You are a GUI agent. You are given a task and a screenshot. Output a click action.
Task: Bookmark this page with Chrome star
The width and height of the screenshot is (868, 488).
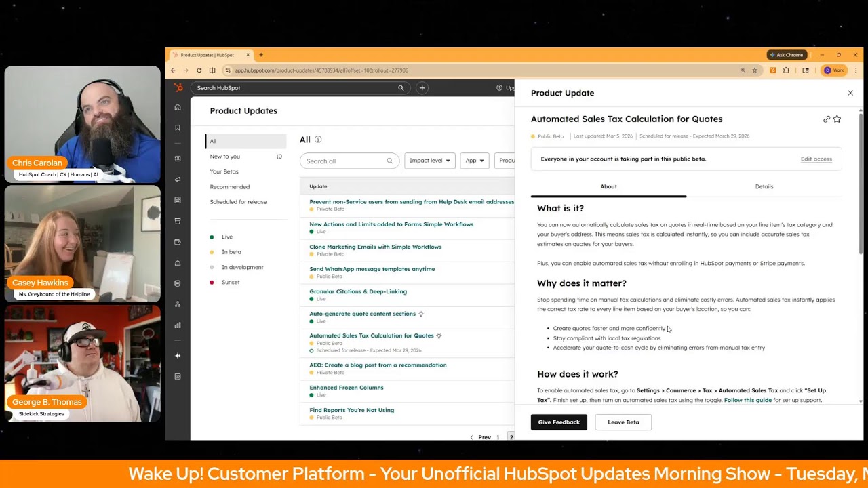[754, 70]
